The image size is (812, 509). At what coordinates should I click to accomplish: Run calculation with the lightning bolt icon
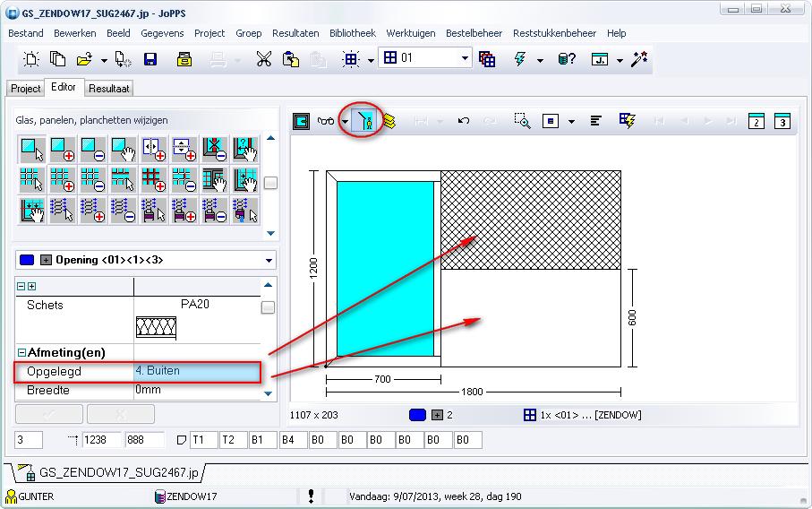pyautogui.click(x=520, y=59)
